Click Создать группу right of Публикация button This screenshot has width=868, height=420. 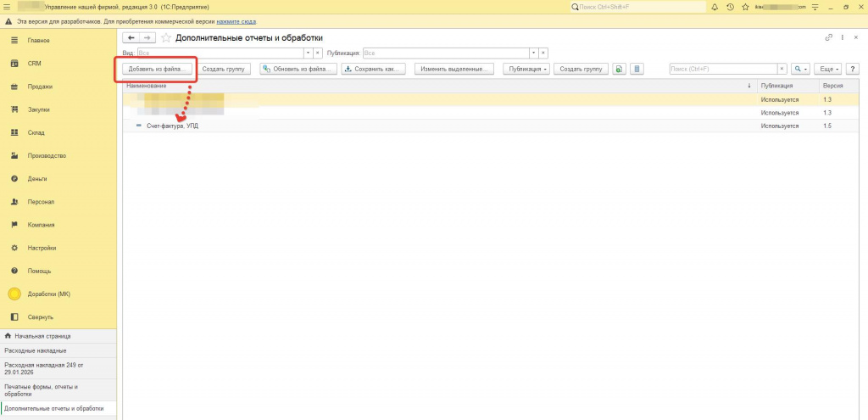coord(581,70)
